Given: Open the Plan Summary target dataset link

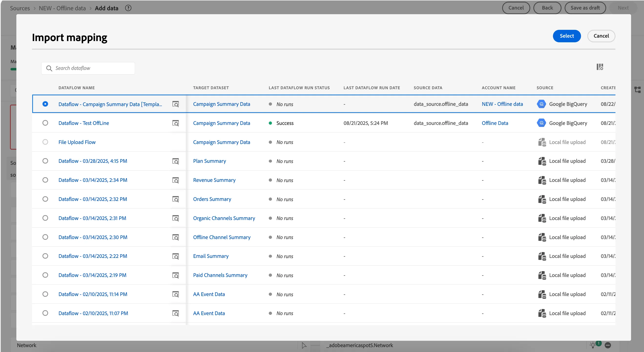Looking at the screenshot, I should 209,161.
